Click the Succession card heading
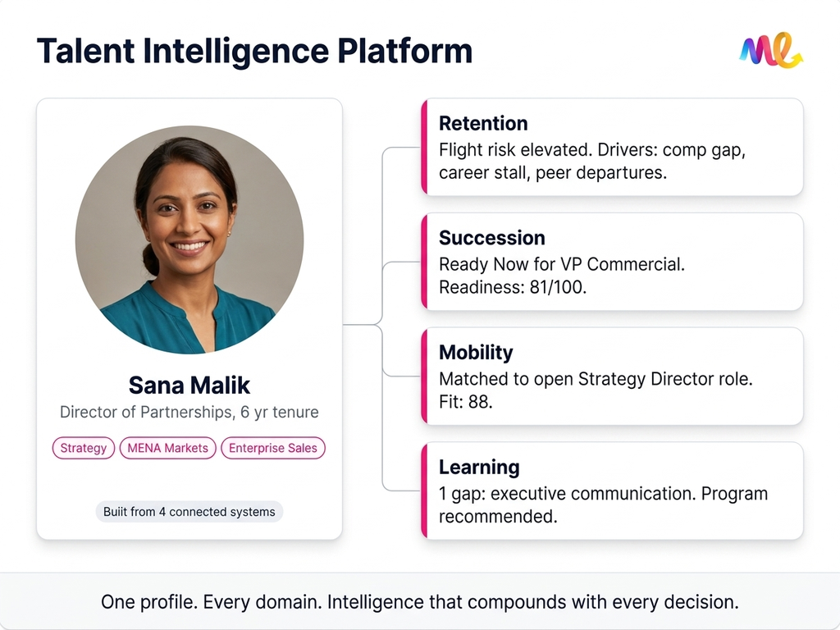The height and width of the screenshot is (630, 840). (491, 238)
